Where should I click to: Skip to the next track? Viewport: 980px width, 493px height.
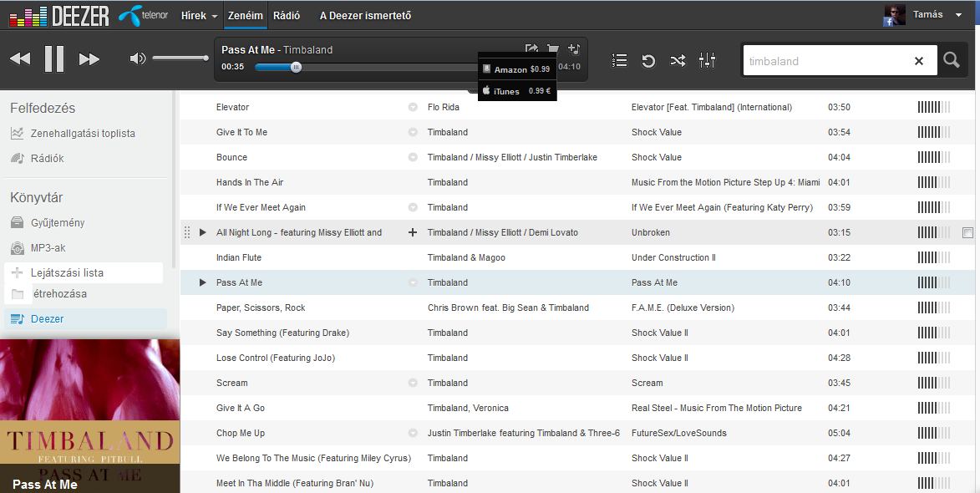pos(89,58)
